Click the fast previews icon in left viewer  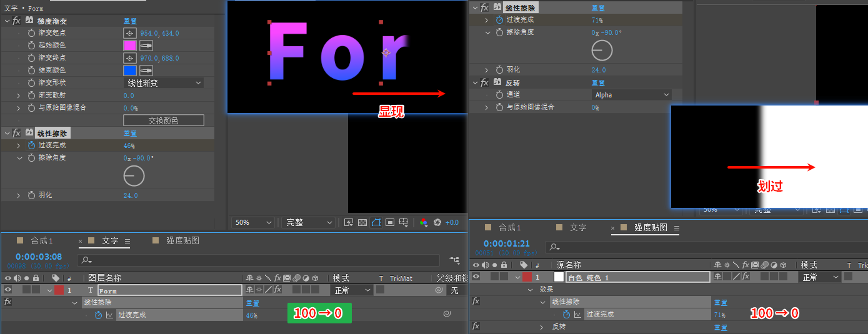click(349, 222)
